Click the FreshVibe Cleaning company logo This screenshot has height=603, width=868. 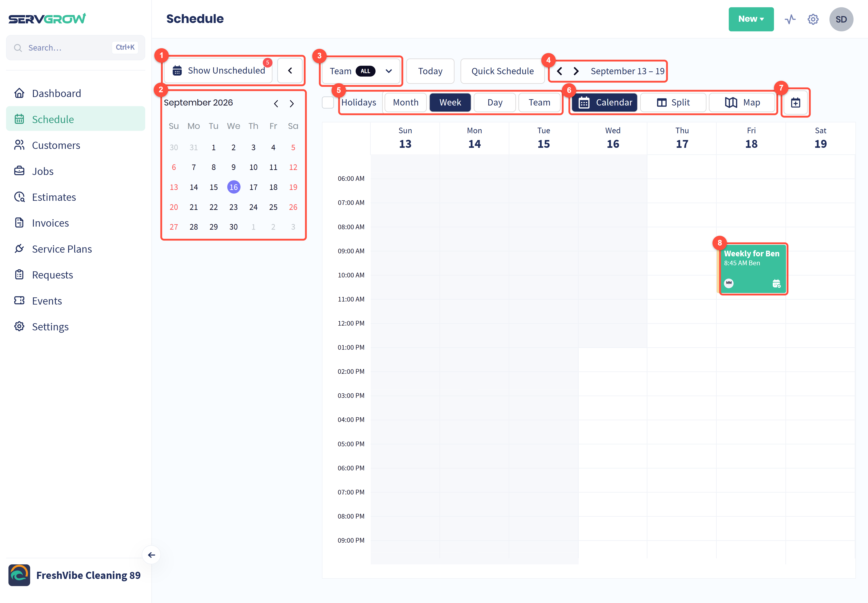(19, 575)
